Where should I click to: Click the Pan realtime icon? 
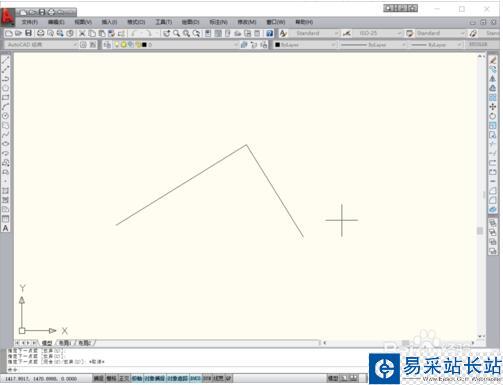[167, 33]
